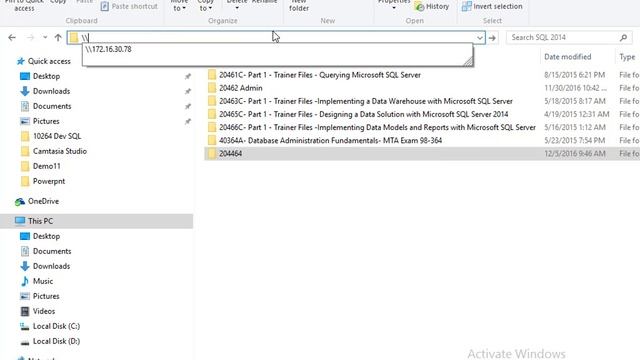Select the \\172.16.30.78 suggestion
The image size is (640, 360).
coord(109,49)
